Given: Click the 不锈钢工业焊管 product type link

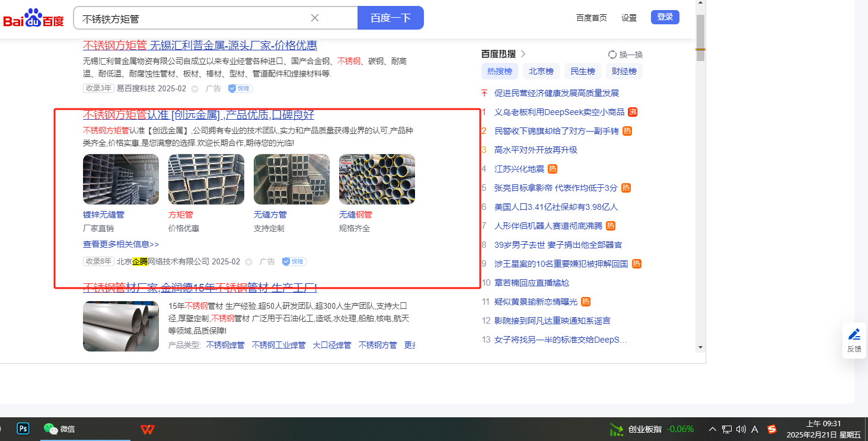Looking at the screenshot, I should 279,345.
